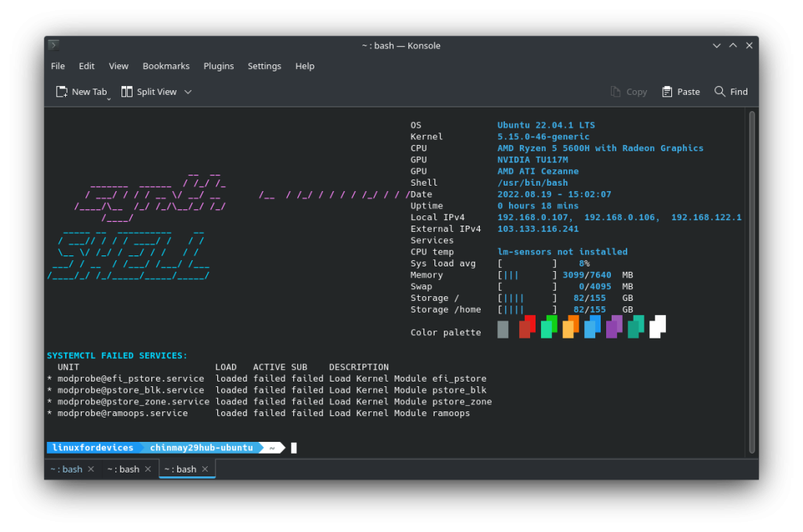Open the Split View options chevron
803x532 pixels.
(187, 92)
